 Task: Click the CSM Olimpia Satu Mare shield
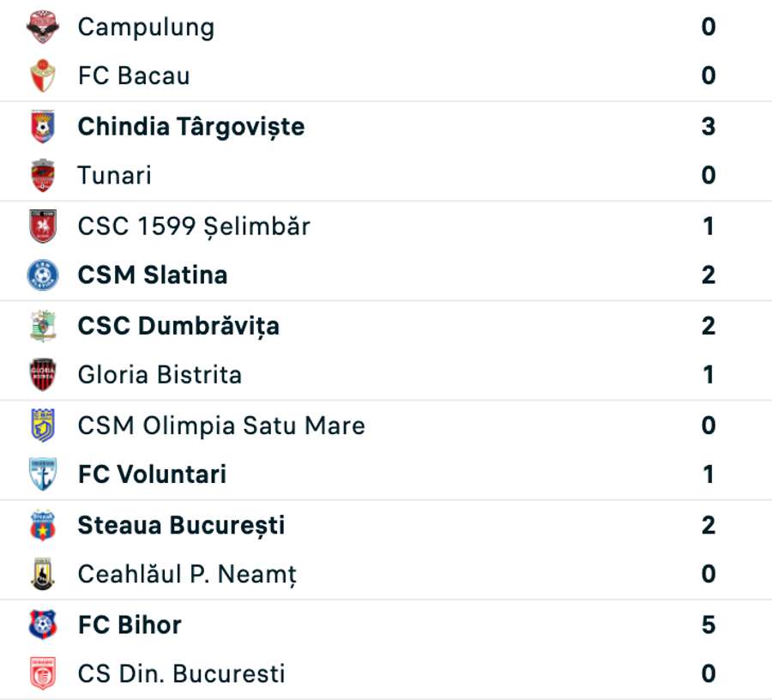[43, 425]
